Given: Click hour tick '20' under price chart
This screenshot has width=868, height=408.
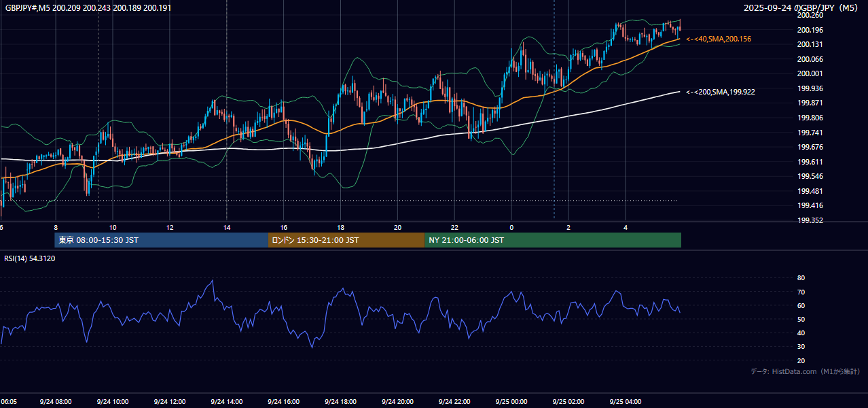Looking at the screenshot, I should coord(398,228).
